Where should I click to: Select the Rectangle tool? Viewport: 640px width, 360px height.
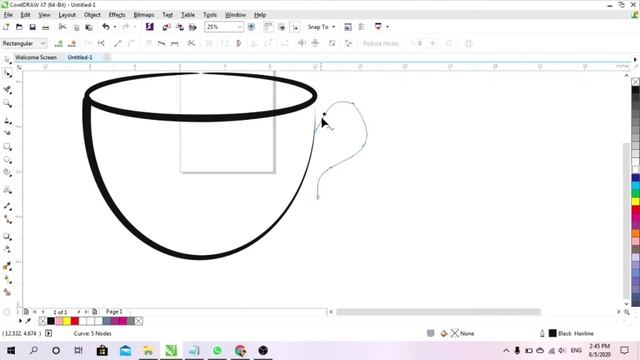tap(7, 147)
